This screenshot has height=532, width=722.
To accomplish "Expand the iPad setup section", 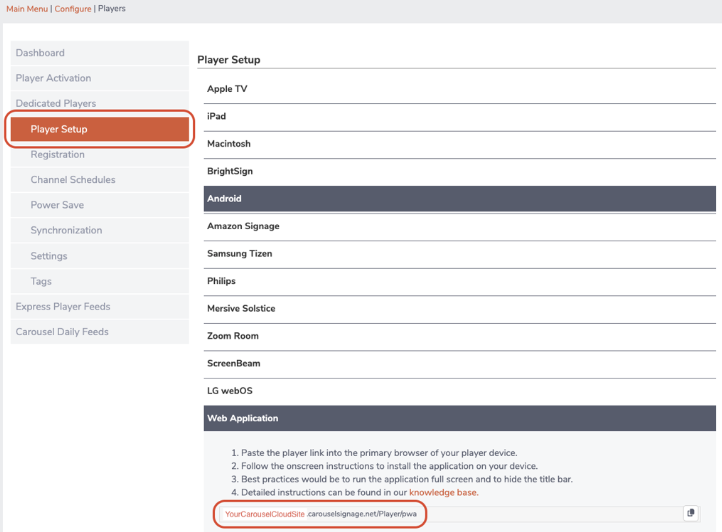I will (x=460, y=117).
